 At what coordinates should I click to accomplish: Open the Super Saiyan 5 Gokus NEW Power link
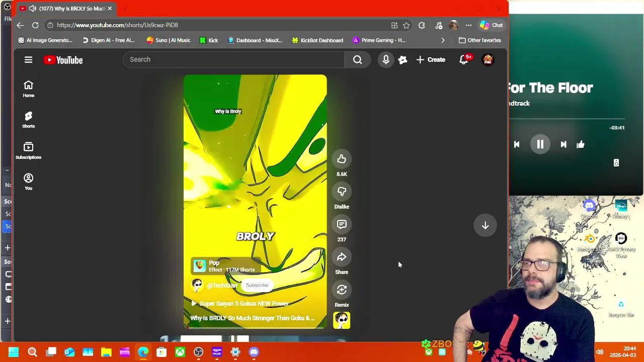240,304
